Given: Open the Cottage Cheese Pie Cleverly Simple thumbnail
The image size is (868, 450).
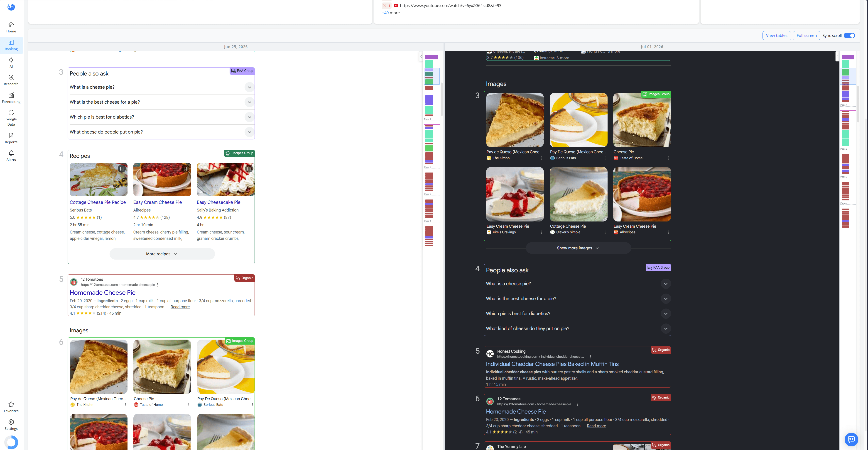Looking at the screenshot, I should pyautogui.click(x=578, y=194).
